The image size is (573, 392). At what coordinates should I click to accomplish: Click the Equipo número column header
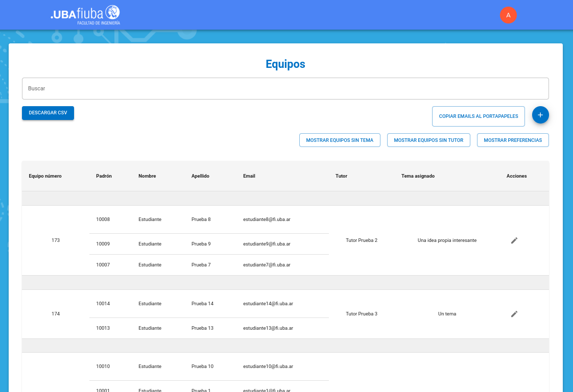tap(45, 176)
